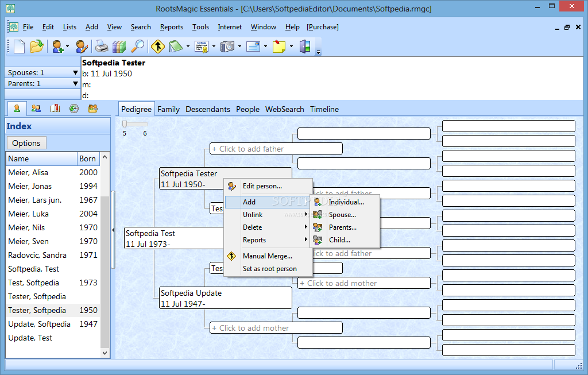Open the blue card icon's dropdown arrow
Screen dimensions: 588x375
tap(265, 47)
